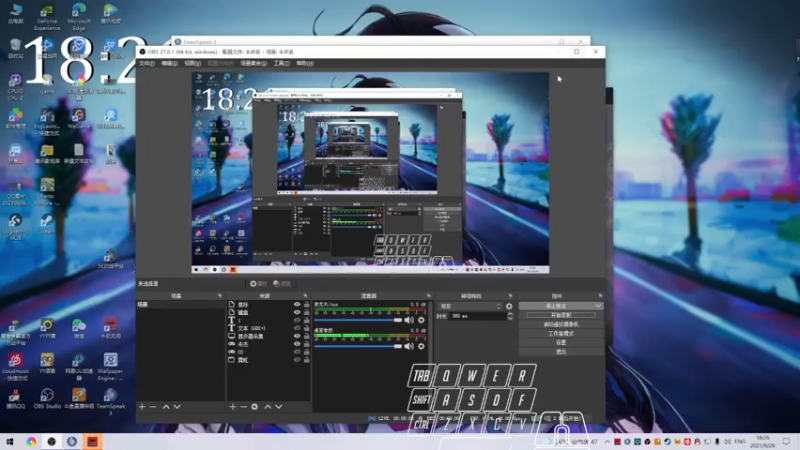
Task: Lock the 文本 (GDI+) source
Action: coord(307,328)
